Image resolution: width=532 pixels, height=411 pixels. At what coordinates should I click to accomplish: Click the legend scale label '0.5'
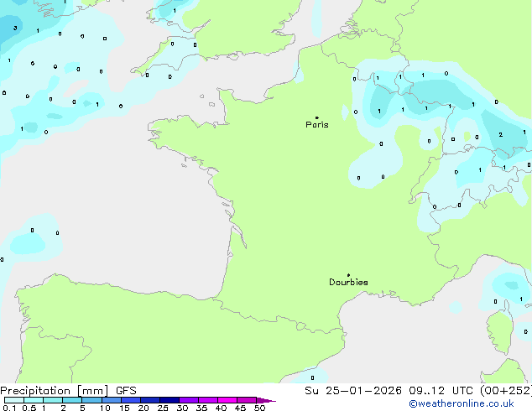click(x=29, y=408)
